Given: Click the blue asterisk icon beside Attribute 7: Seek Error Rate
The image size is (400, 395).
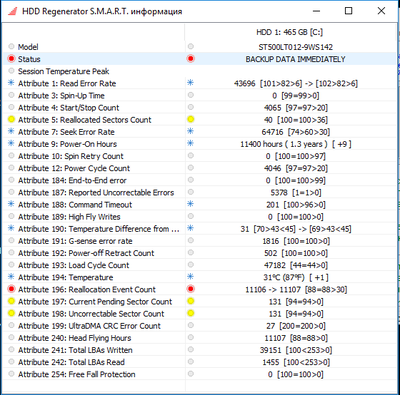Looking at the screenshot, I should 12,132.
